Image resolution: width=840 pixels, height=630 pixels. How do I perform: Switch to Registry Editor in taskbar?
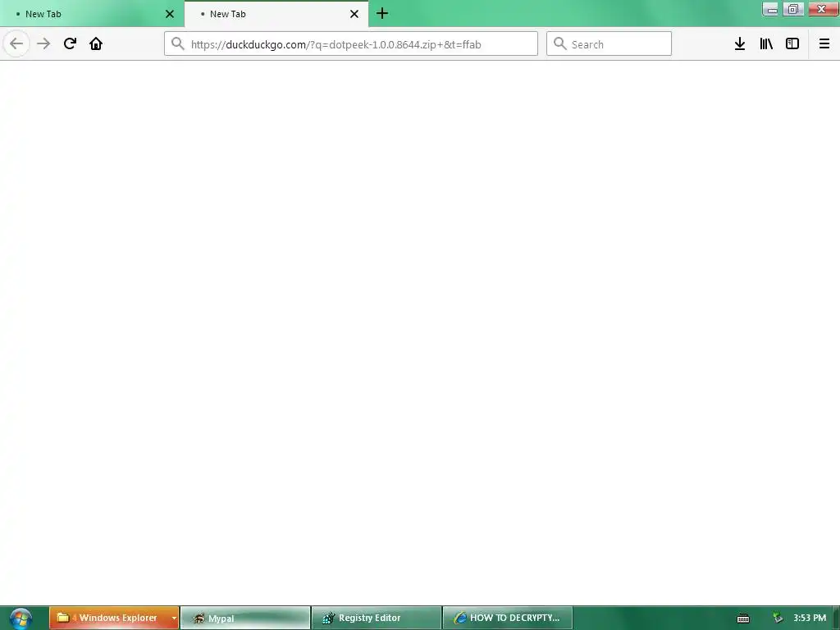pyautogui.click(x=377, y=618)
